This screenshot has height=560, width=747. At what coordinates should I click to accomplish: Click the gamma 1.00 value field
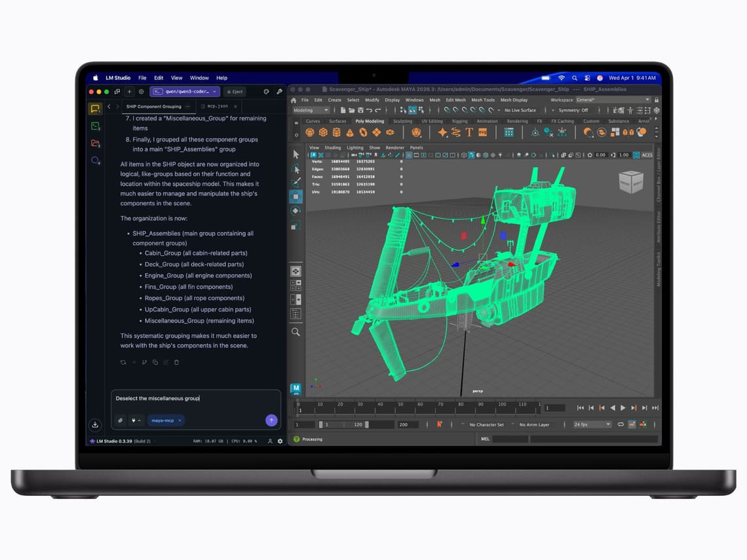pyautogui.click(x=624, y=155)
